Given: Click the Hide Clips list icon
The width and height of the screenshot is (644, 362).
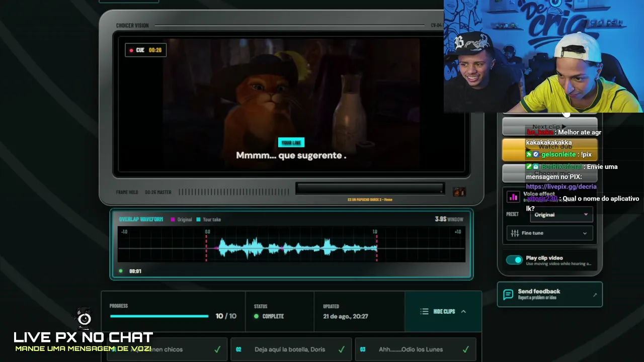Looking at the screenshot, I should coord(424,312).
